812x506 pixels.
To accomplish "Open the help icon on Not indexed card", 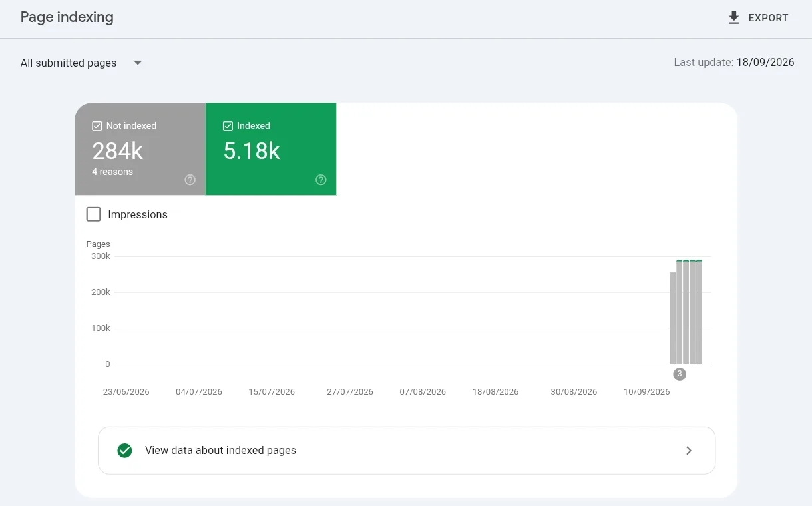I will tap(190, 180).
